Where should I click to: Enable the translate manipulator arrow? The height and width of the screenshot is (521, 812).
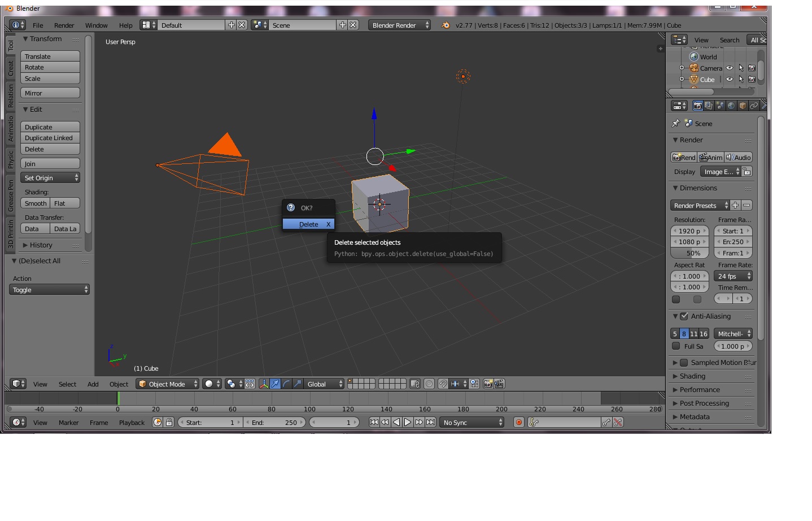[275, 384]
